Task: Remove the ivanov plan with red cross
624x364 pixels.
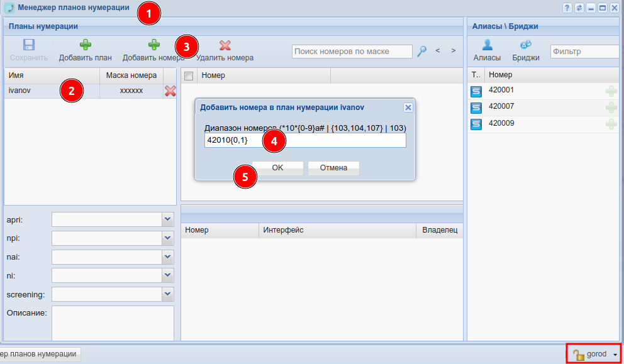Action: click(x=170, y=91)
